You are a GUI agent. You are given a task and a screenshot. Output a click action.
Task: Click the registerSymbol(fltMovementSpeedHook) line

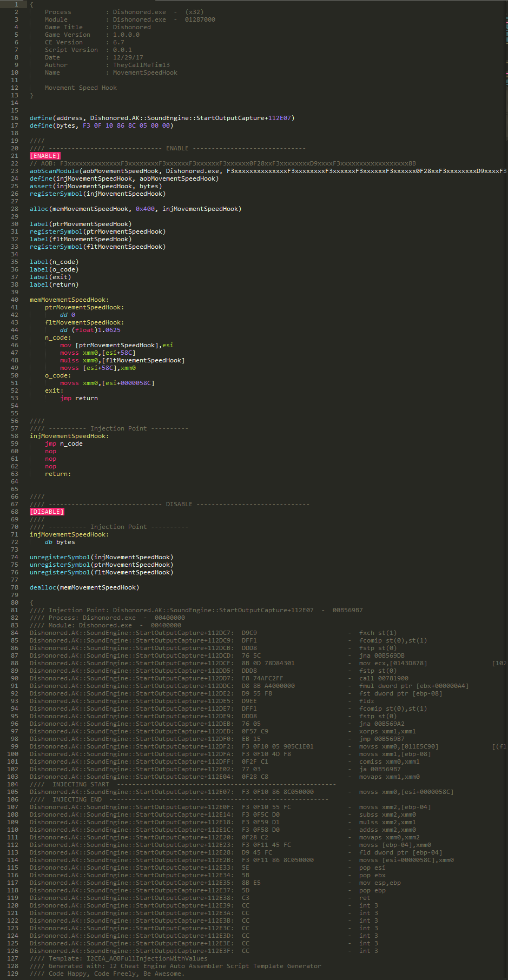click(98, 247)
